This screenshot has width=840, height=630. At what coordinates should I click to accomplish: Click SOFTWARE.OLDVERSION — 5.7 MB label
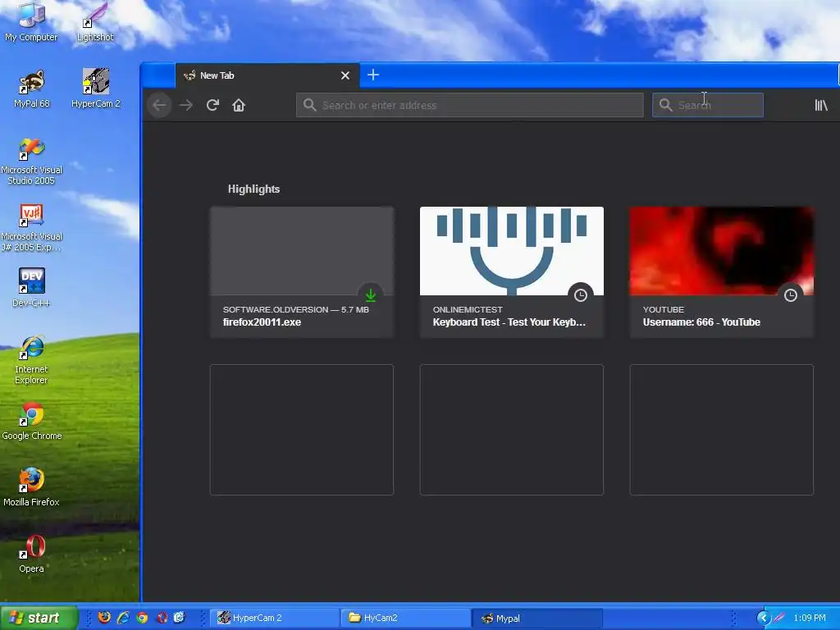coord(295,309)
